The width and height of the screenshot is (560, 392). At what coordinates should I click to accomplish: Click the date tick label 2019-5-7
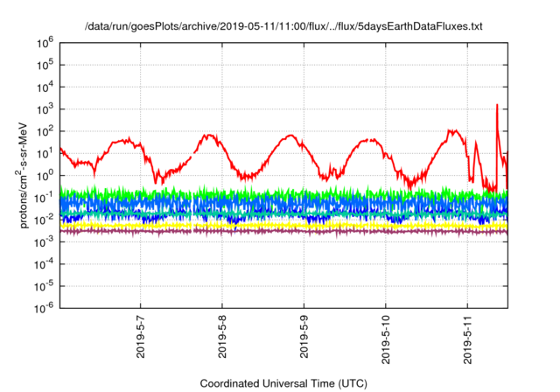tap(141, 336)
